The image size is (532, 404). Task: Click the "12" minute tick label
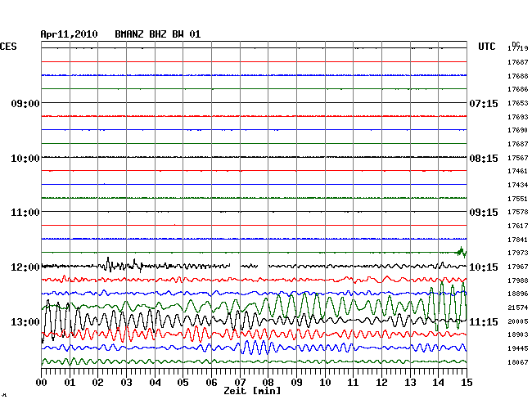(x=381, y=383)
